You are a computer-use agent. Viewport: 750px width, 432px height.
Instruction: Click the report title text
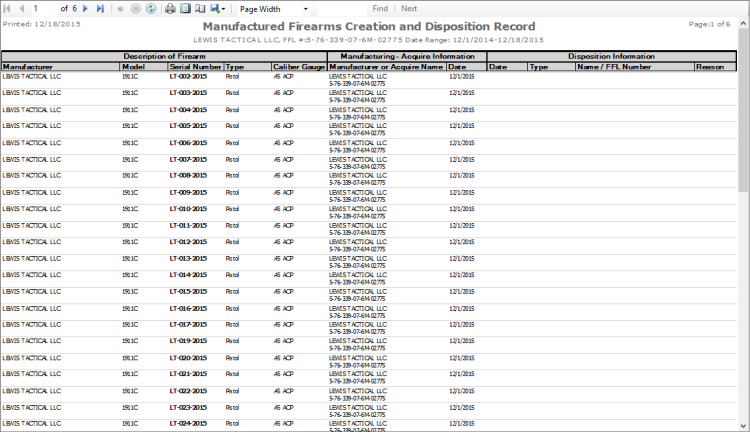click(x=369, y=27)
